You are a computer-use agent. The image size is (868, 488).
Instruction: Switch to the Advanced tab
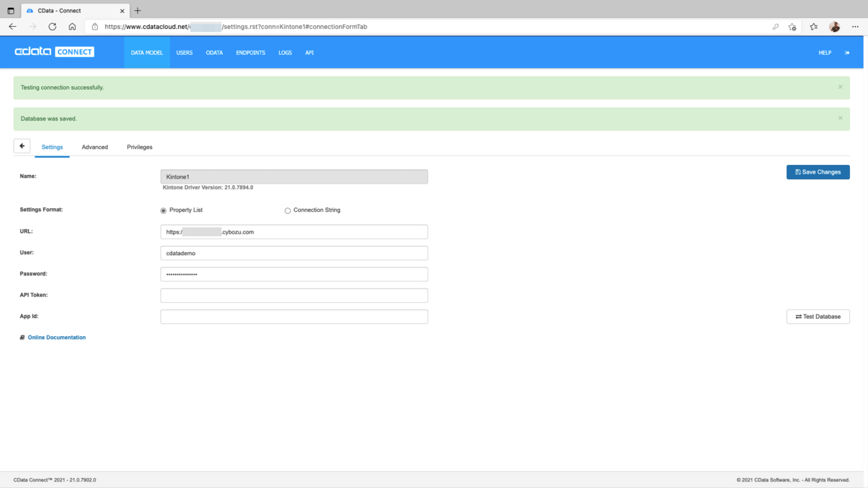[x=95, y=147]
